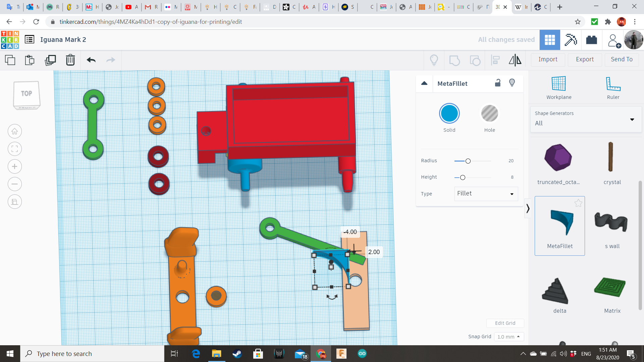Click the Export button
This screenshot has width=644, height=362.
click(x=585, y=59)
